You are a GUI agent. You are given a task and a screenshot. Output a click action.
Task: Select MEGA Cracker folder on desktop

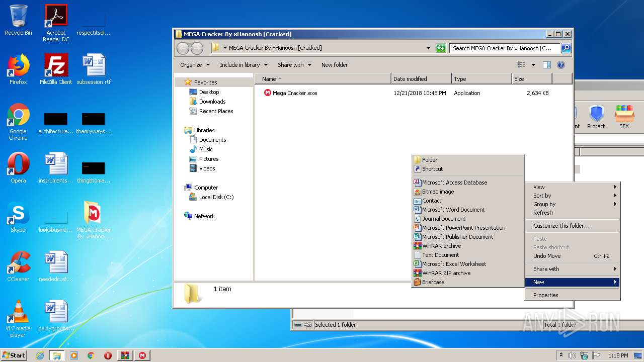click(94, 220)
